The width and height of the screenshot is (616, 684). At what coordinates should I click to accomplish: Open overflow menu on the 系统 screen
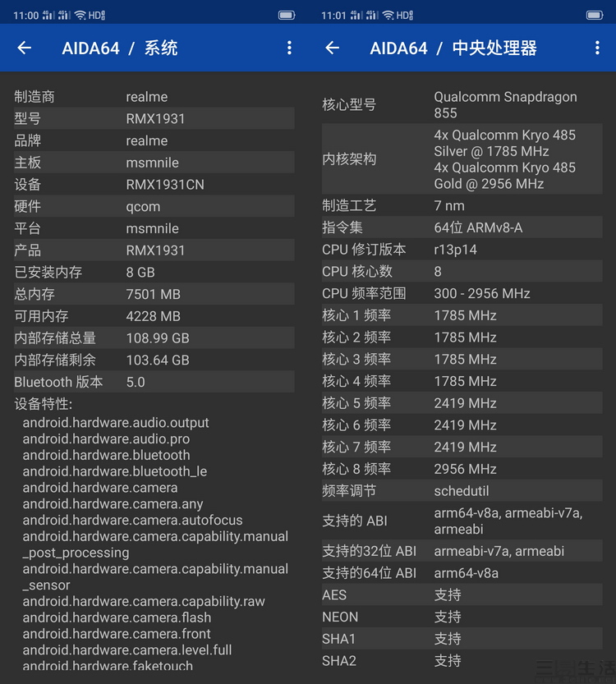(x=289, y=48)
